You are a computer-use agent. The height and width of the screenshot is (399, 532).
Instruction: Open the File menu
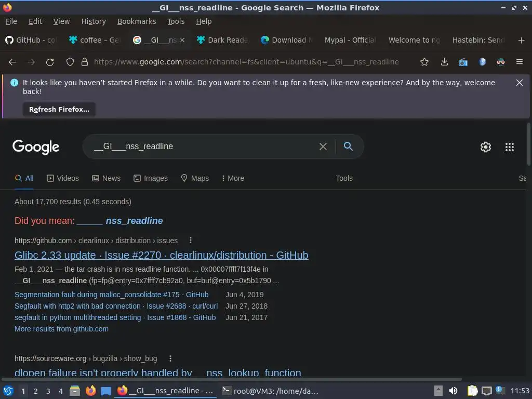point(11,21)
